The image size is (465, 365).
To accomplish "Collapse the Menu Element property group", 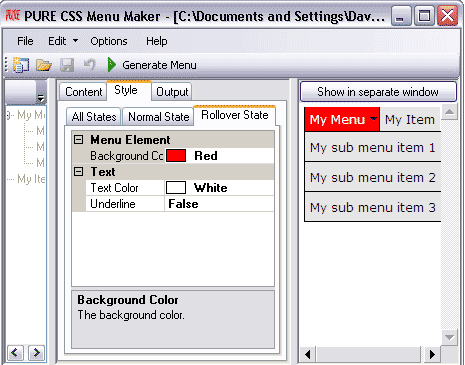I will [79, 140].
